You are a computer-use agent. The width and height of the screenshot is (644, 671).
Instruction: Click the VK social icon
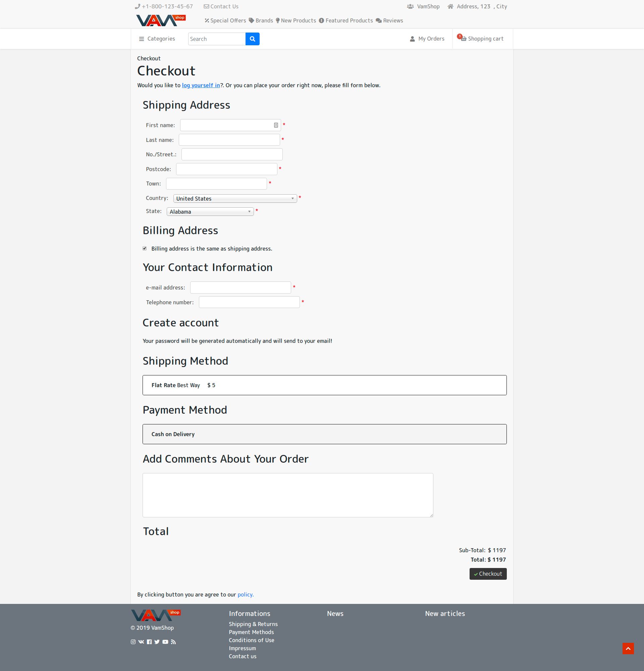click(x=141, y=642)
